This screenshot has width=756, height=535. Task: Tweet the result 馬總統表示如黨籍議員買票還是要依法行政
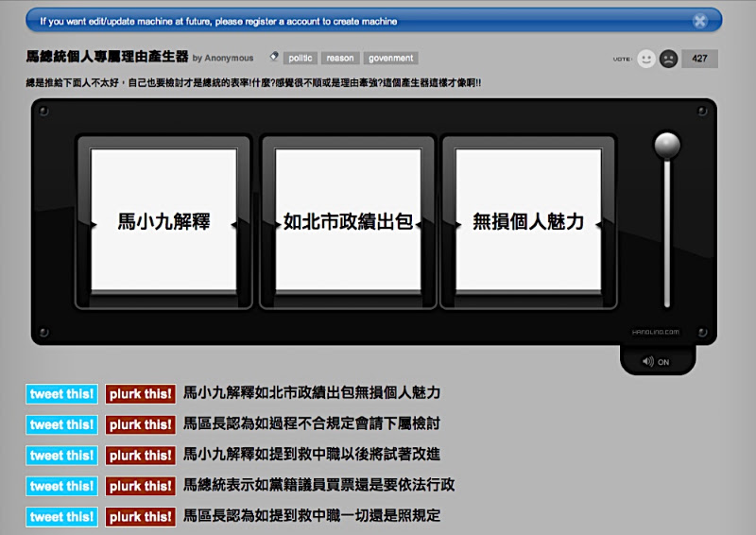pyautogui.click(x=61, y=486)
